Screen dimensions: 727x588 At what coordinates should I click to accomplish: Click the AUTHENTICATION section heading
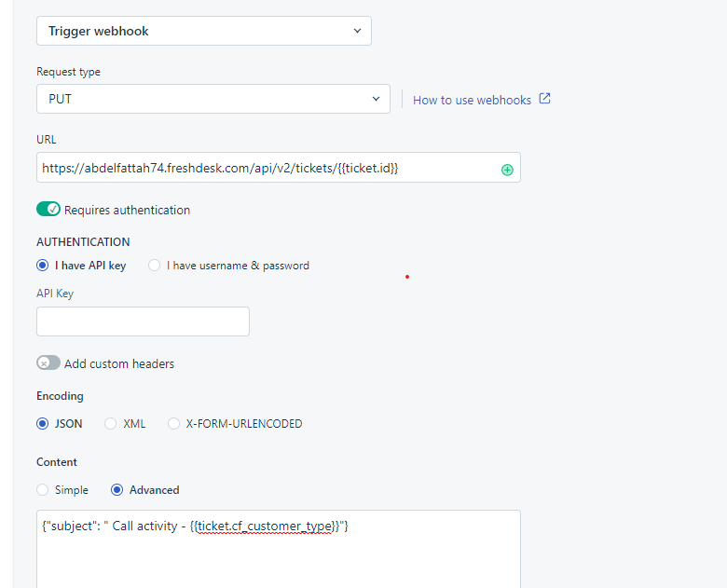pyautogui.click(x=83, y=242)
